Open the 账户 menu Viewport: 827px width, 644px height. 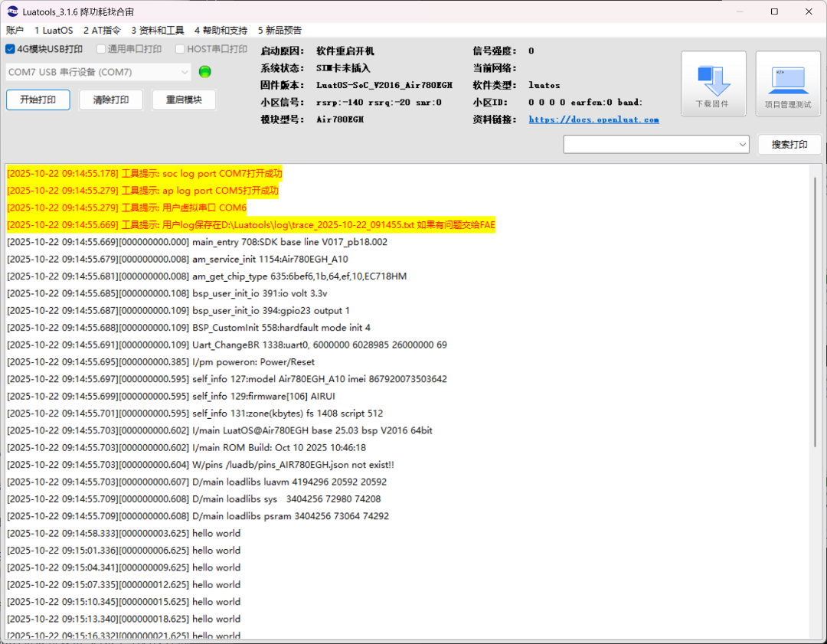coord(15,30)
